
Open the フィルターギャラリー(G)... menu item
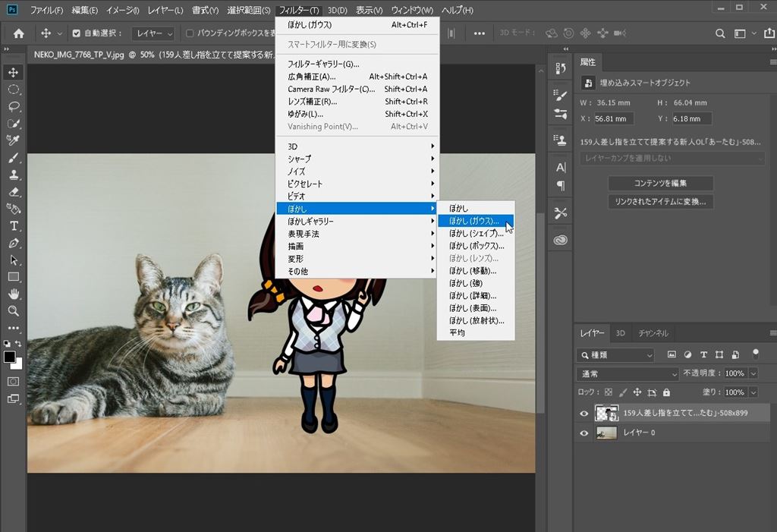coord(323,65)
